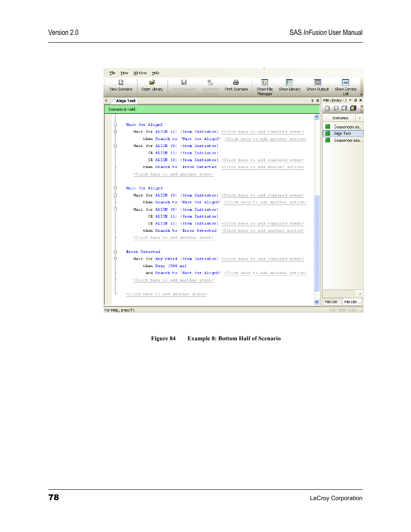The image size is (411, 532).
Task: Click 'Error Detected' state name
Action: click(143, 252)
